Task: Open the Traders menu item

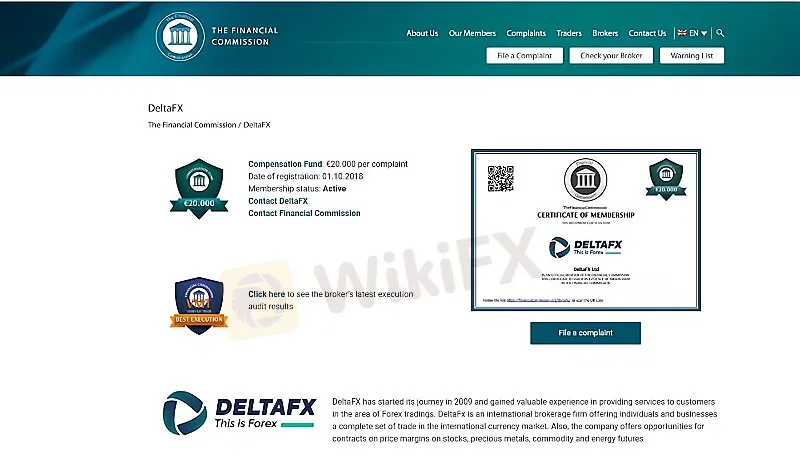Action: (569, 33)
